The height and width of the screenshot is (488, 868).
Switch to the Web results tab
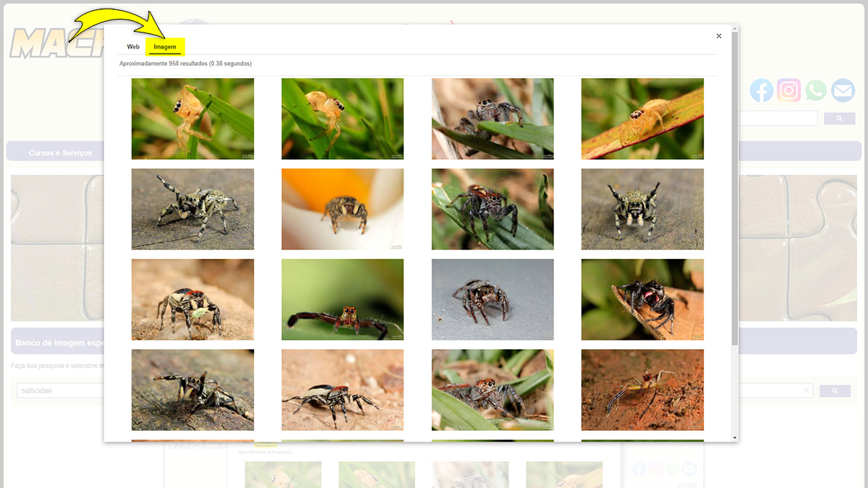tap(133, 46)
